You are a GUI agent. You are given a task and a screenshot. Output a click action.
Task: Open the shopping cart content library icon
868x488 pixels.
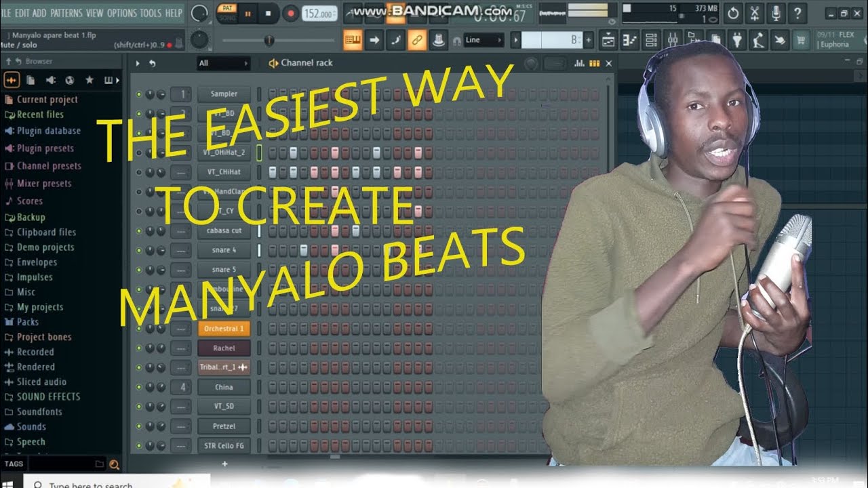pos(802,41)
